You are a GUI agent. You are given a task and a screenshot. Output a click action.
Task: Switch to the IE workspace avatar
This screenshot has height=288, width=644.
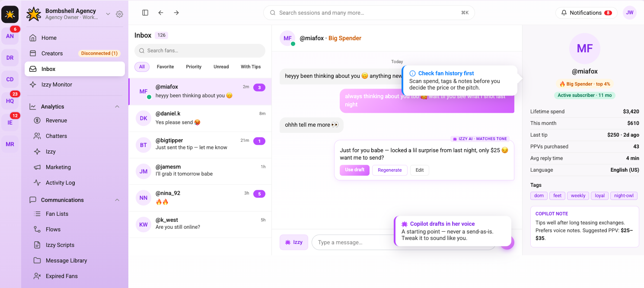(10, 123)
